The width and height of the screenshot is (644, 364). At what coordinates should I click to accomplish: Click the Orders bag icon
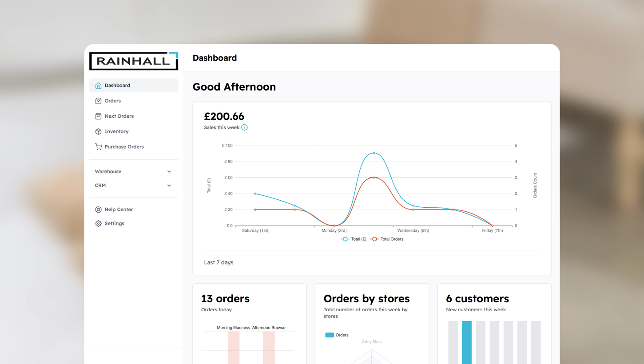tap(98, 101)
